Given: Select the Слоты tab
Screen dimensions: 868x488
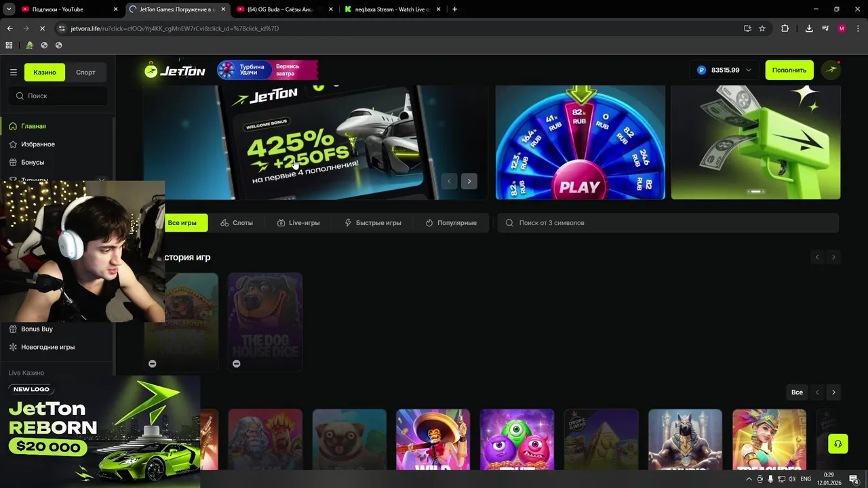Looking at the screenshot, I should (237, 222).
